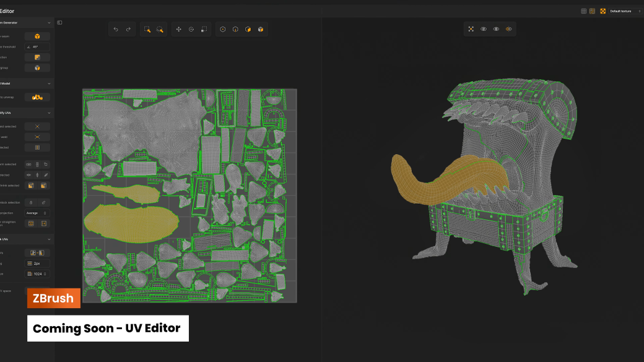644x362 pixels.
Task: Toggle the checker texture display button
Action: (603, 11)
